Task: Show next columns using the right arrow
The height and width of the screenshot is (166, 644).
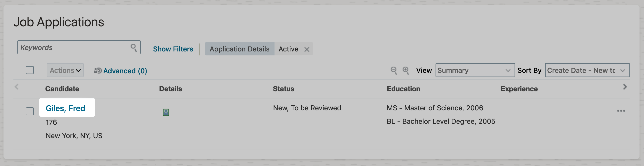Action: click(625, 87)
